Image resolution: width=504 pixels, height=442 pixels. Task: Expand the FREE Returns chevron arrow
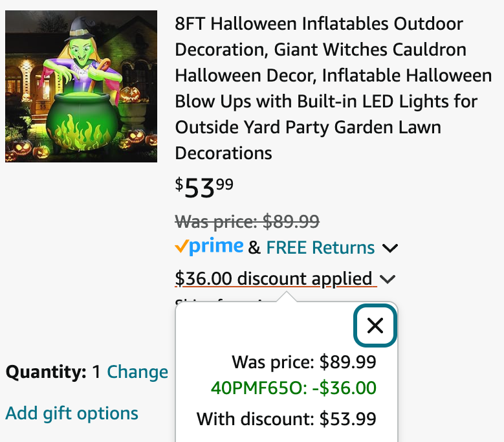click(x=390, y=248)
